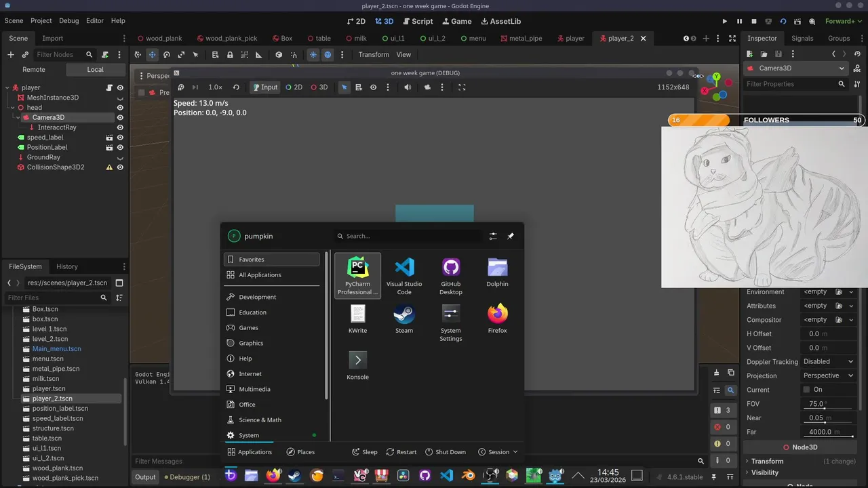Launch Steam from the launcher favorites
This screenshot has width=868, height=488.
(x=404, y=319)
